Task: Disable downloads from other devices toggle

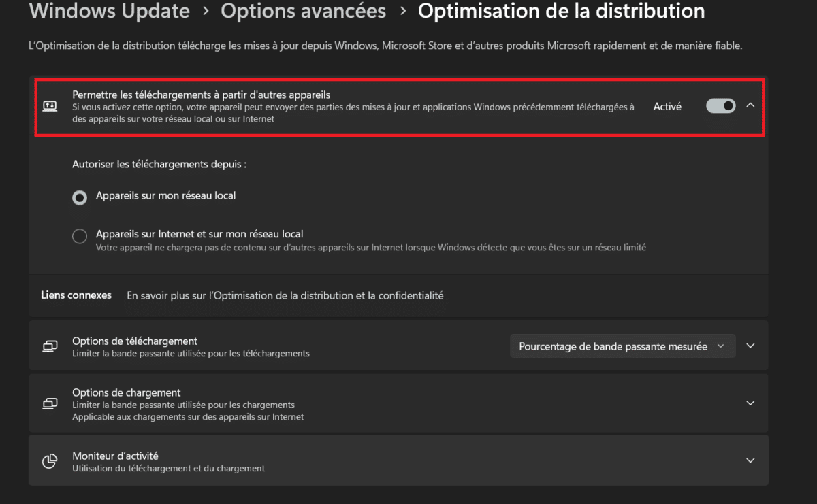Action: tap(720, 105)
